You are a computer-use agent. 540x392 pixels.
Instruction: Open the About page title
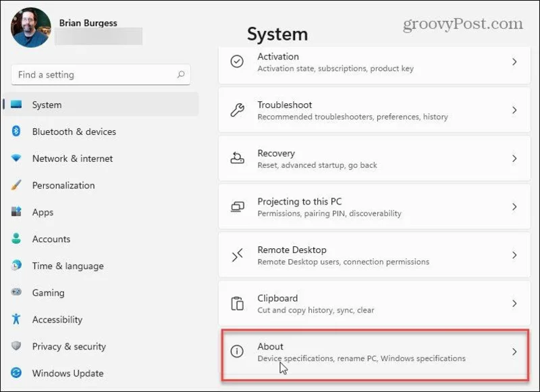pos(271,346)
